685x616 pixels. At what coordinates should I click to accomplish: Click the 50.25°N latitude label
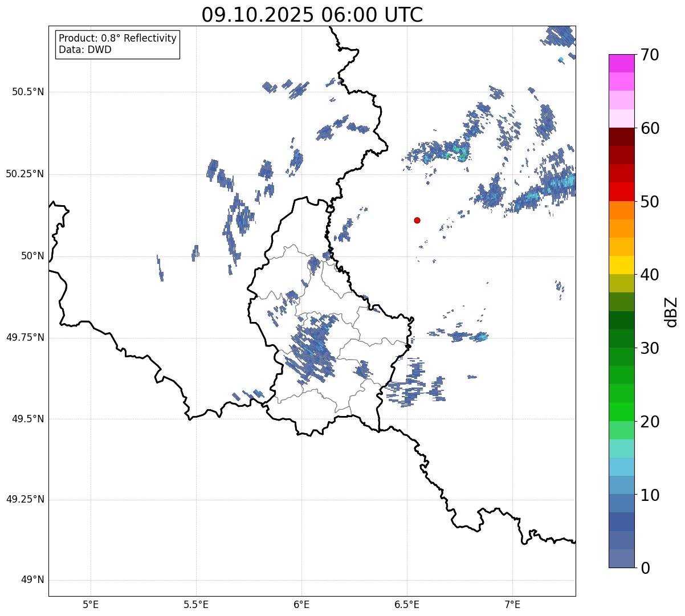(25, 174)
